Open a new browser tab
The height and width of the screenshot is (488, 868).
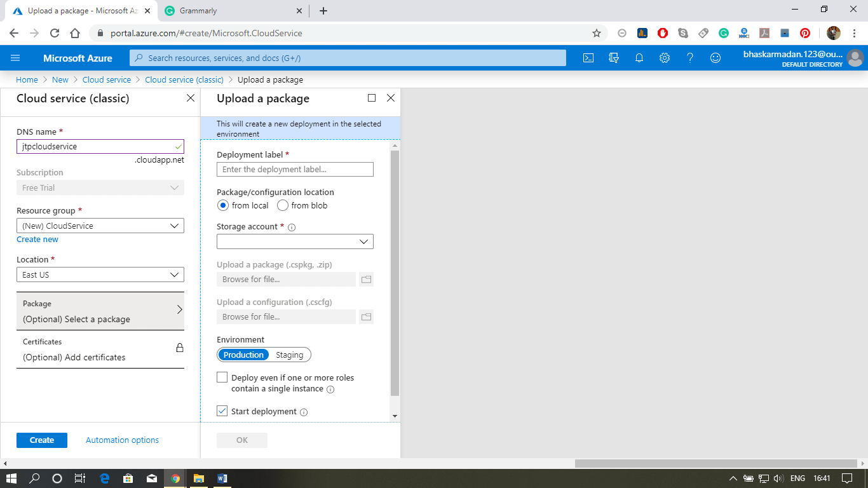323,11
